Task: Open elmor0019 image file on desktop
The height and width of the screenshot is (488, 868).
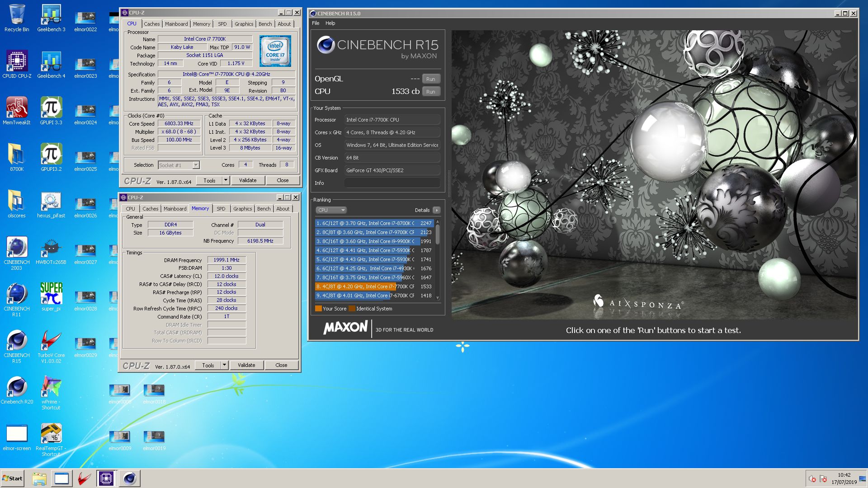Action: 154,440
